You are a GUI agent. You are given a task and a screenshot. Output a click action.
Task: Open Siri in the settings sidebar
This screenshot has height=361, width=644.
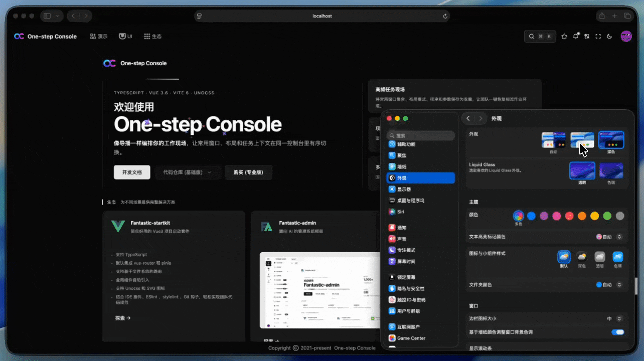tap(421, 212)
